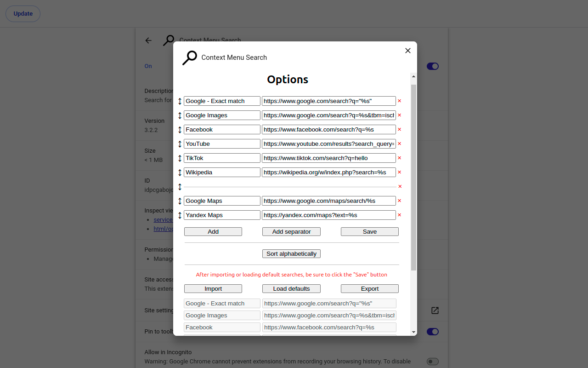Click the drag handle for the separator row
The height and width of the screenshot is (368, 588).
180,187
